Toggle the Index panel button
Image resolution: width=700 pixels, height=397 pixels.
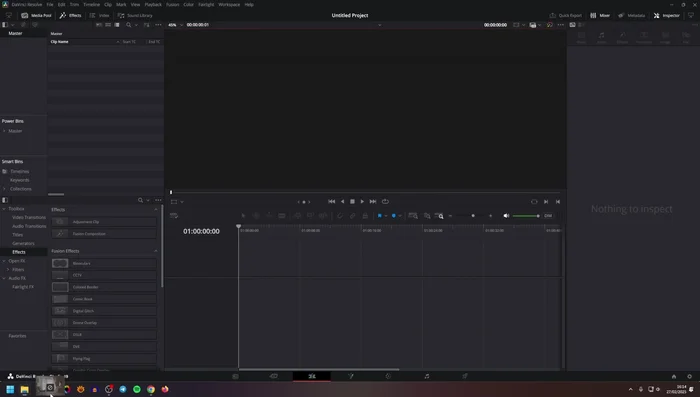[99, 15]
